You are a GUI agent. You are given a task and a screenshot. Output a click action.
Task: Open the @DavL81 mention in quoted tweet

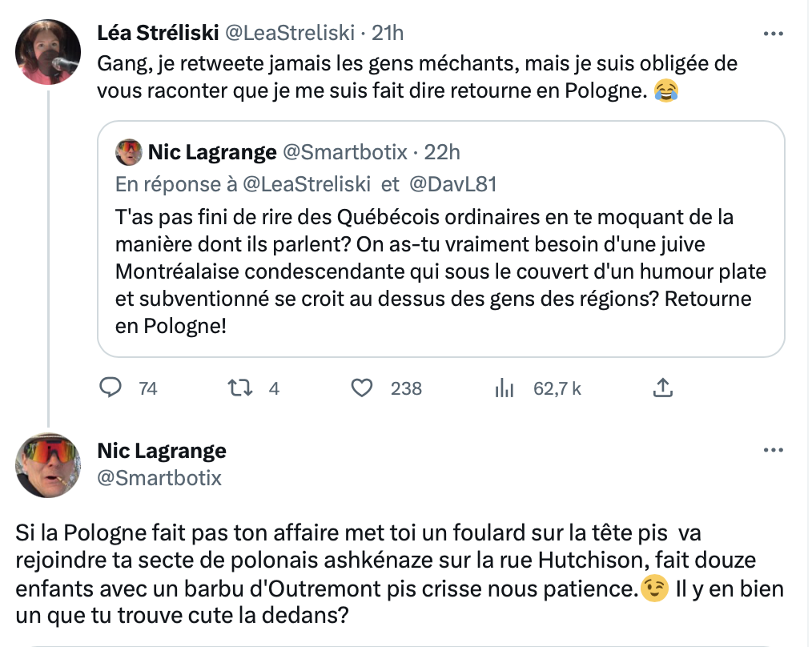click(453, 184)
